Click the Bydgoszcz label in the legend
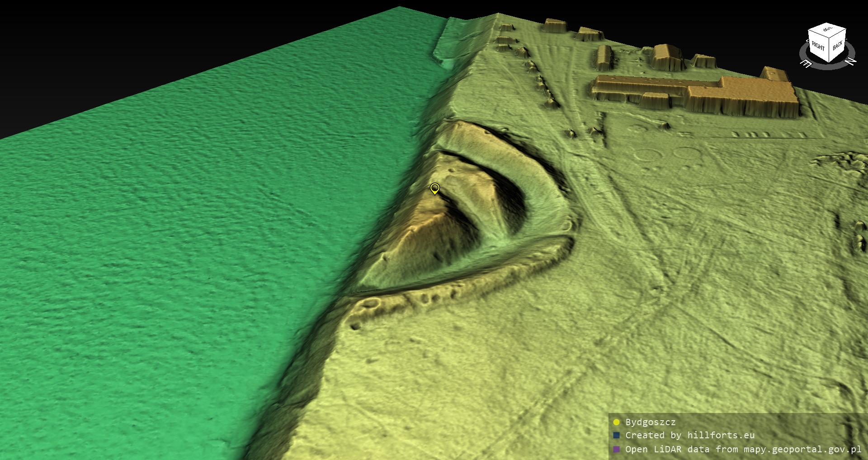Screen dimensions: 868x460 (650, 422)
